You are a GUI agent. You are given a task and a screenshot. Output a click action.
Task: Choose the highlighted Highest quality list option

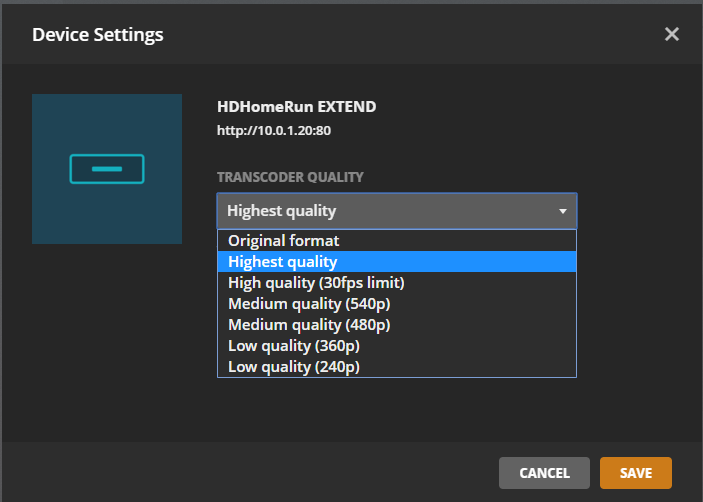[x=283, y=262]
